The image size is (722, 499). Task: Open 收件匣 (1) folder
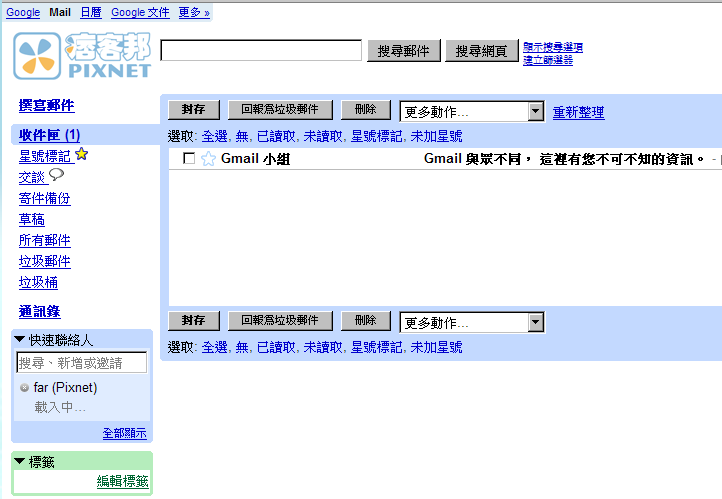(49, 135)
